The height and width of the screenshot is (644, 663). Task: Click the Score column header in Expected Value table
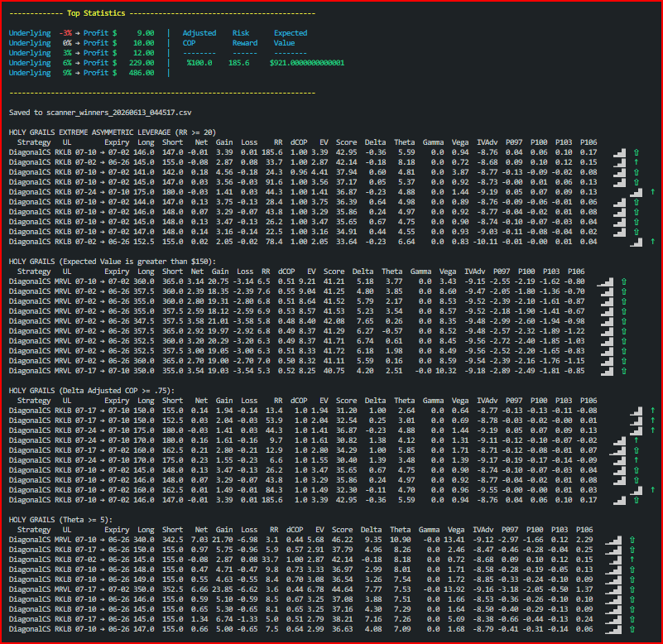(334, 272)
